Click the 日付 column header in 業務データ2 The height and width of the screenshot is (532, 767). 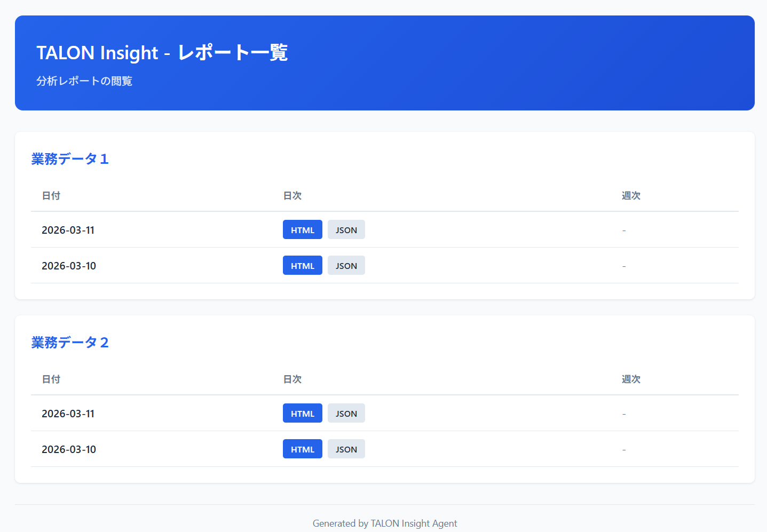(x=51, y=379)
